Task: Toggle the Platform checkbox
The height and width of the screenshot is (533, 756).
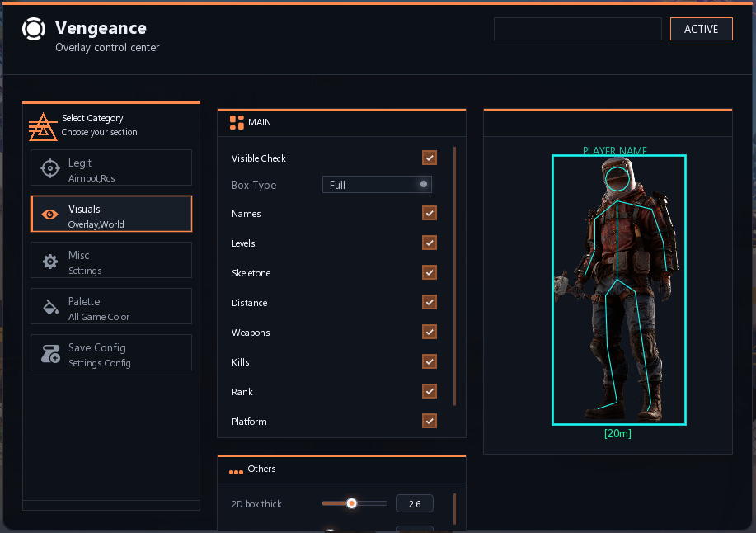Action: (x=430, y=421)
